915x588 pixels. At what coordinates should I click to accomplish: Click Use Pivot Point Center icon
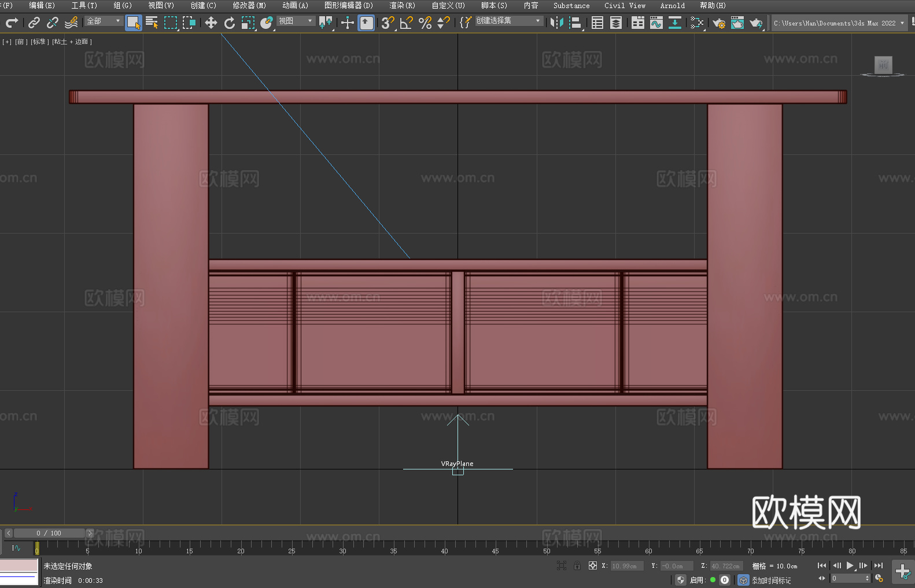point(326,23)
